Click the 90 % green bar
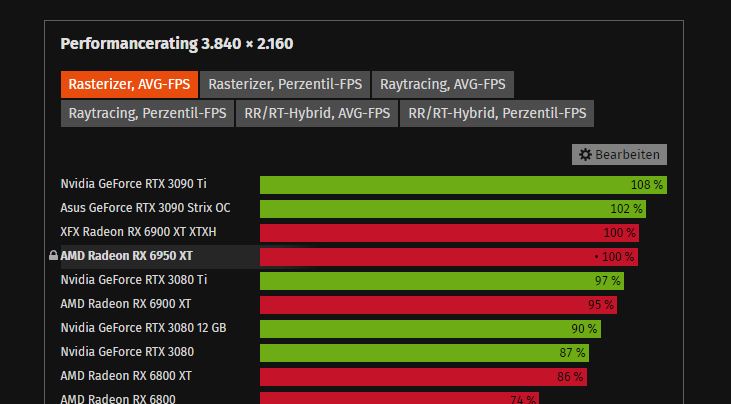 430,329
